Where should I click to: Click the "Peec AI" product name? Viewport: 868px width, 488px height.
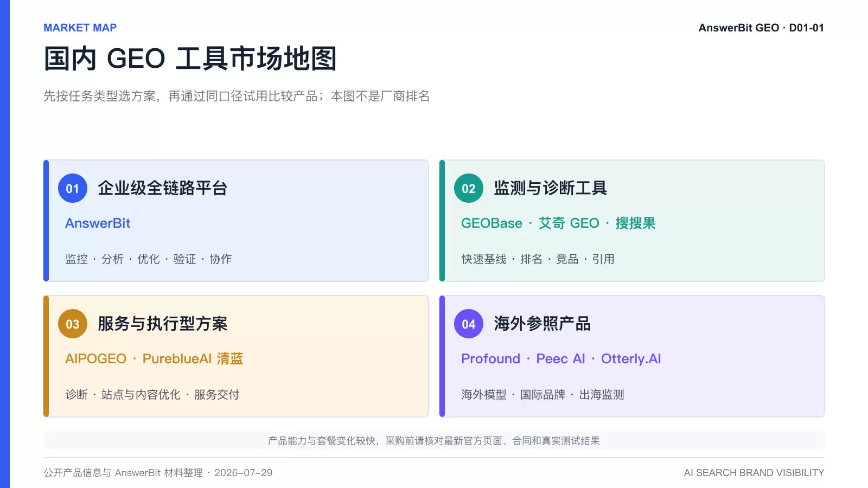[560, 358]
